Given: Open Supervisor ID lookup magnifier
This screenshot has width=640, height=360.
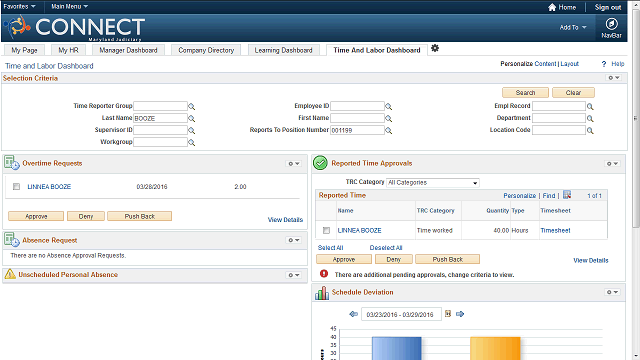Looking at the screenshot, I should click(191, 131).
